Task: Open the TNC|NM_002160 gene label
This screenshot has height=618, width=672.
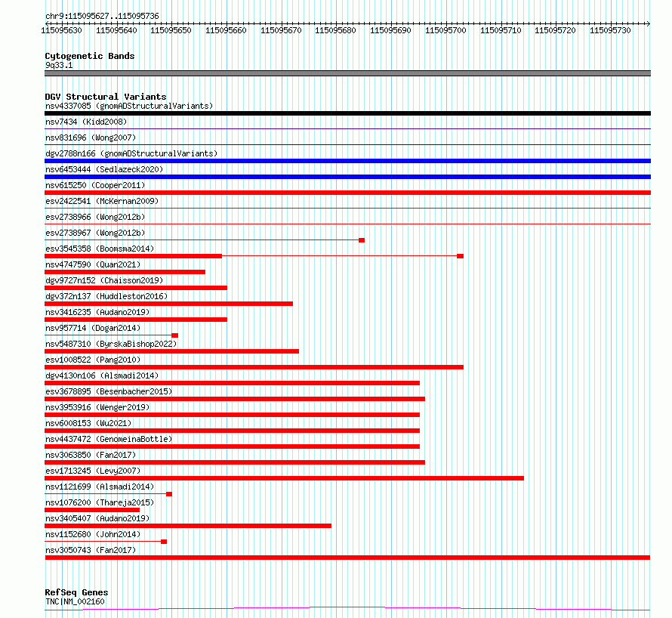Action: (75, 601)
